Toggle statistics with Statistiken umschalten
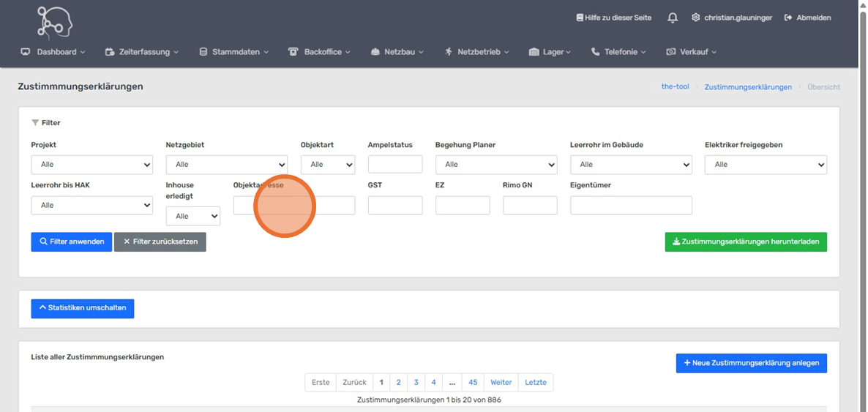 tap(82, 308)
